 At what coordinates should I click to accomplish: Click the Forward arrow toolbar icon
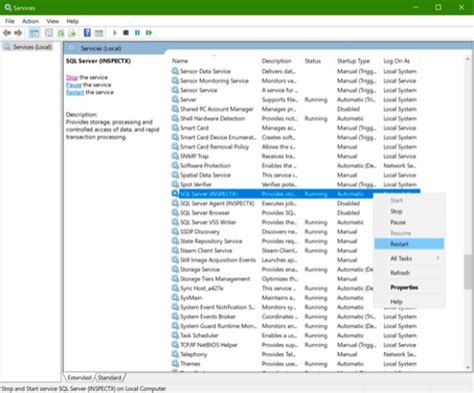pos(18,33)
